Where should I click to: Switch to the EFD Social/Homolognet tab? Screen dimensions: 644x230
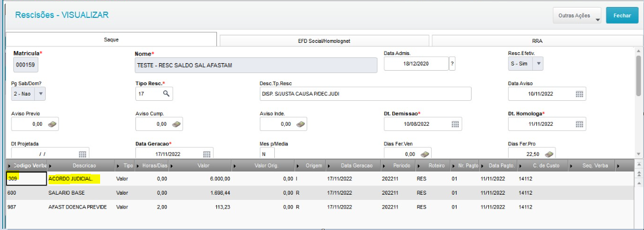(x=325, y=41)
